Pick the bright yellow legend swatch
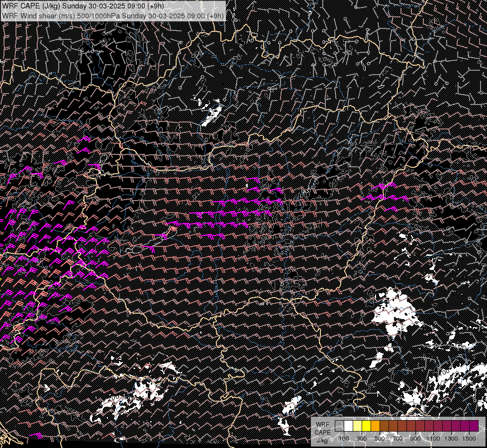 [367, 426]
